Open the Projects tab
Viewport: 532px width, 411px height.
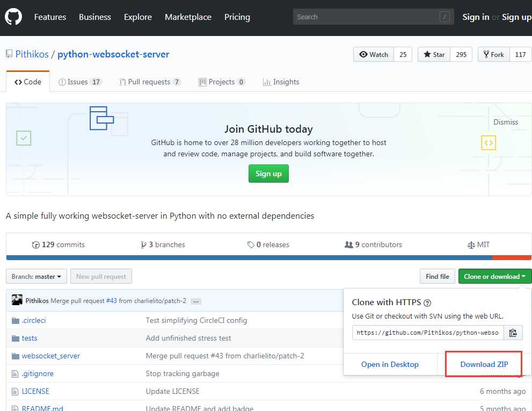[x=222, y=82]
